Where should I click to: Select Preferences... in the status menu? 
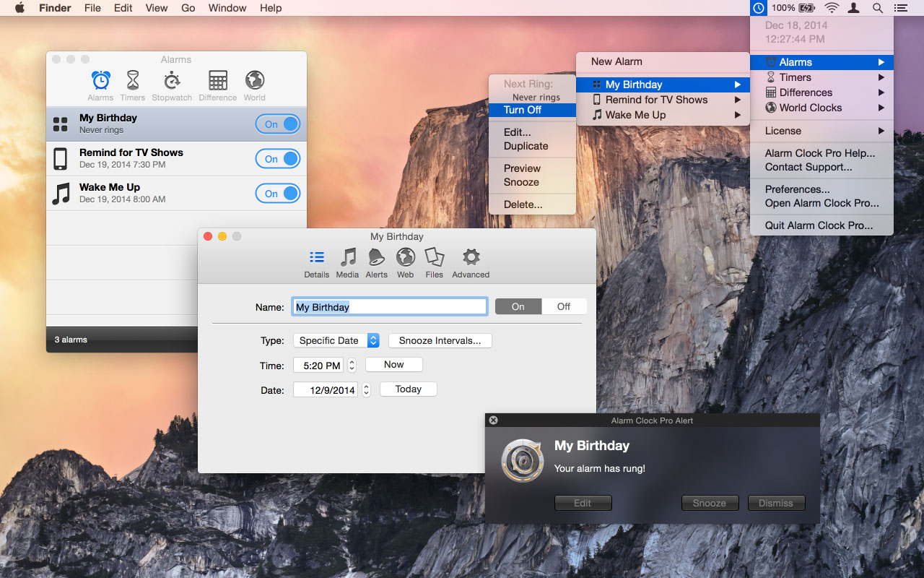coord(797,189)
